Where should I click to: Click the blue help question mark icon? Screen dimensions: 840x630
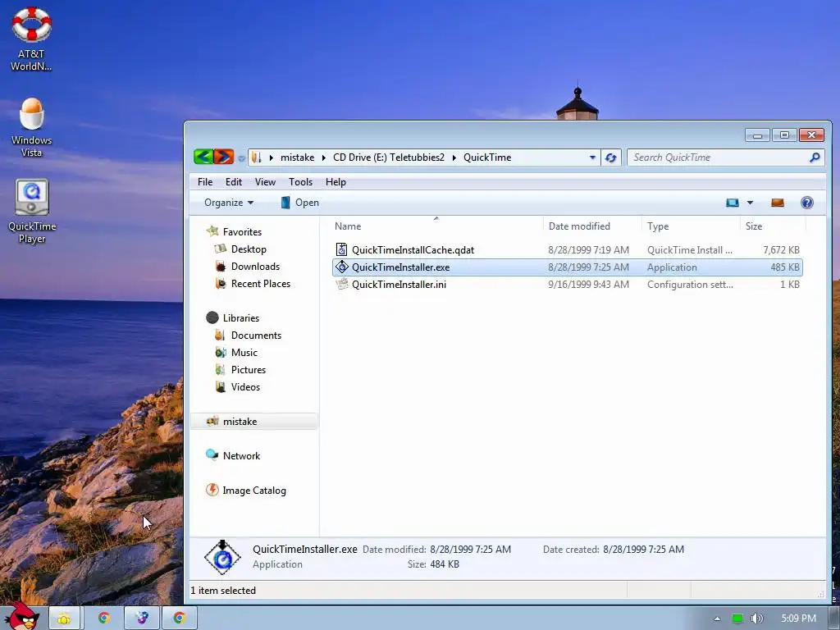[x=807, y=203]
